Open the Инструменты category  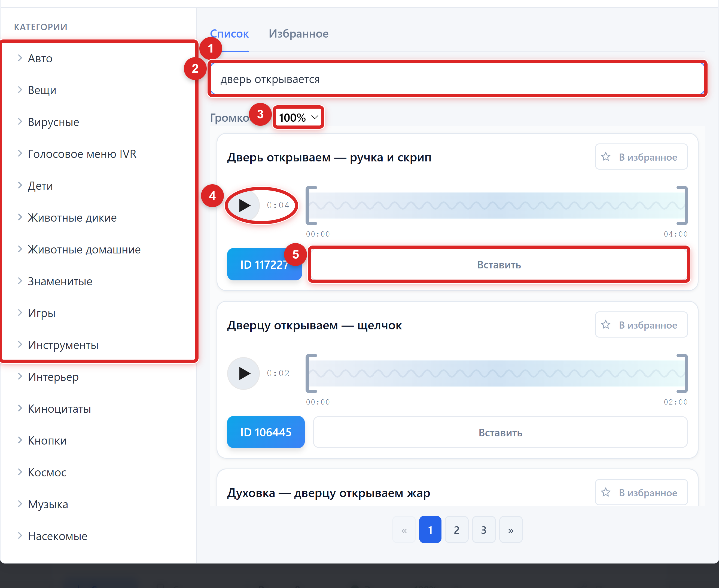(x=63, y=345)
